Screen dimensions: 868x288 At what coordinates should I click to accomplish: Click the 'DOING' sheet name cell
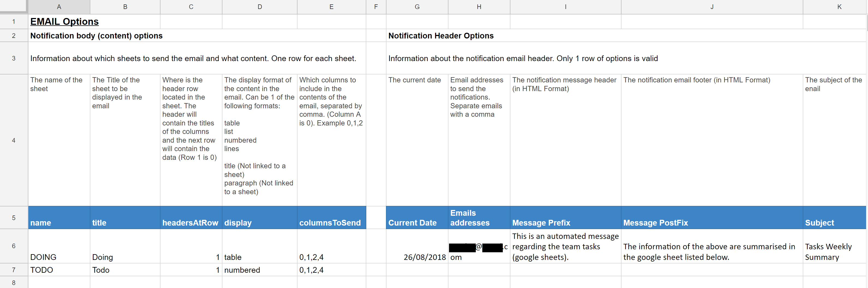pos(59,246)
